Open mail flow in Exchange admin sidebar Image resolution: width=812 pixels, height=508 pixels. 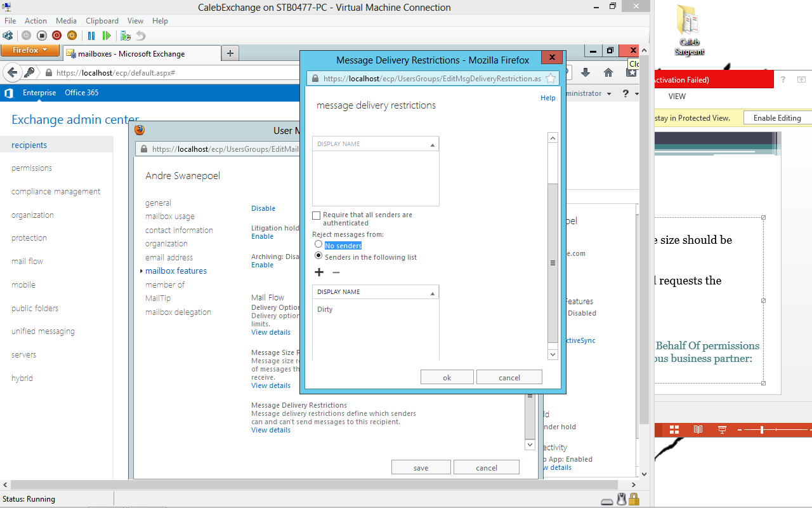point(27,261)
